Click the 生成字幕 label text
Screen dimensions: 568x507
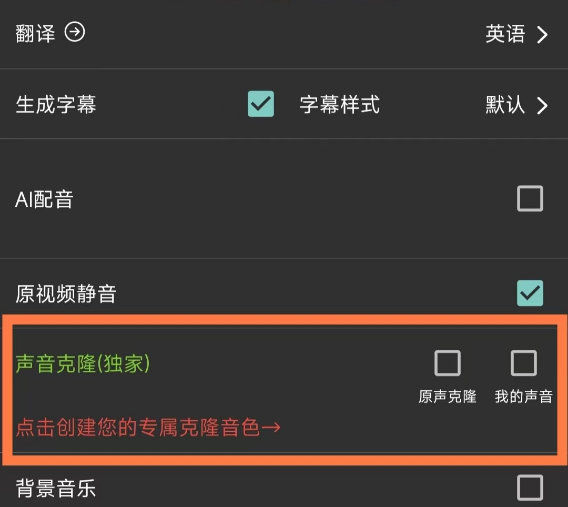pyautogui.click(x=56, y=105)
